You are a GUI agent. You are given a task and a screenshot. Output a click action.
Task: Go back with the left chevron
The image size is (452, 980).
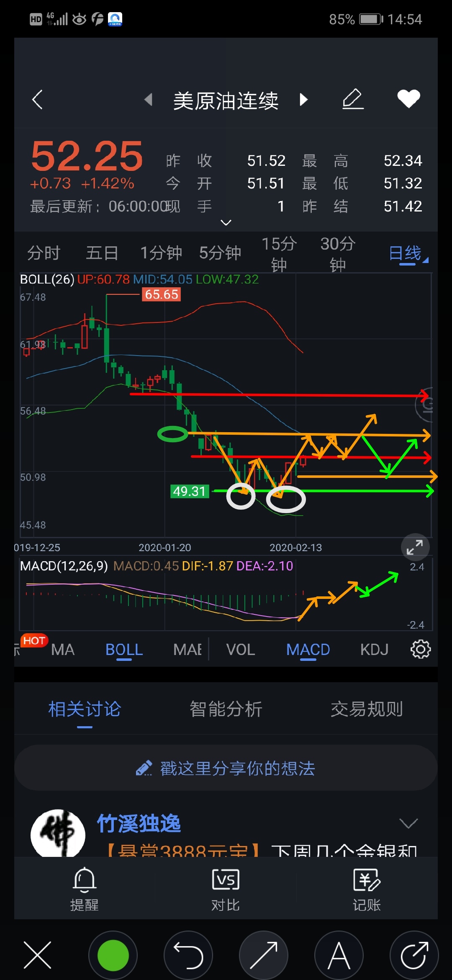point(37,100)
